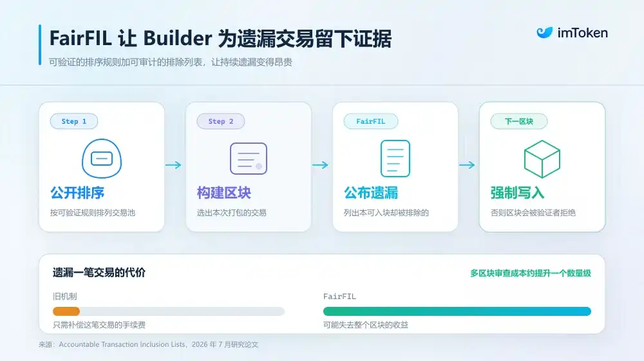This screenshot has width=644, height=361.
Task: Click the text 按可验证规则排列交易池
Action: [x=93, y=213]
